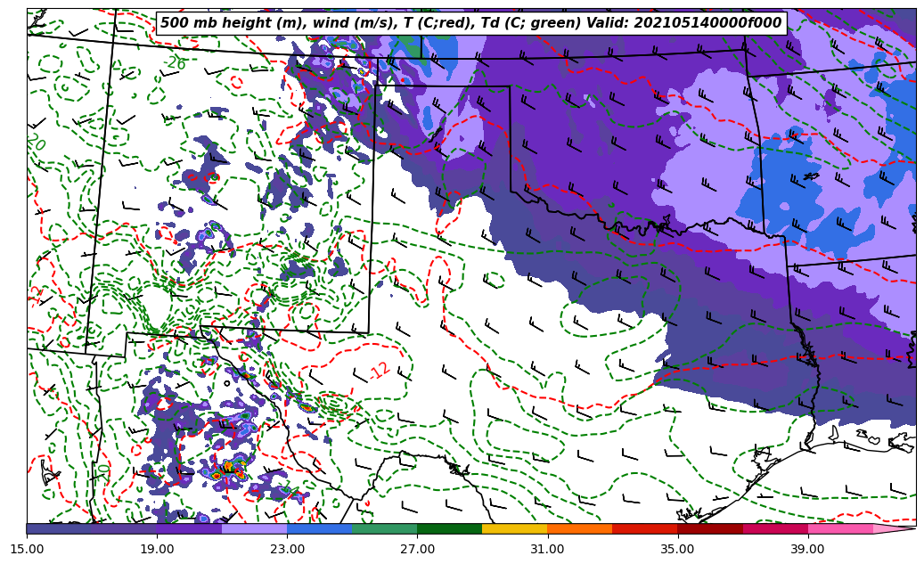924x564 pixels.
Task: Click the valid time 202105140000f000 in title
Action: pyautogui.click(x=713, y=23)
